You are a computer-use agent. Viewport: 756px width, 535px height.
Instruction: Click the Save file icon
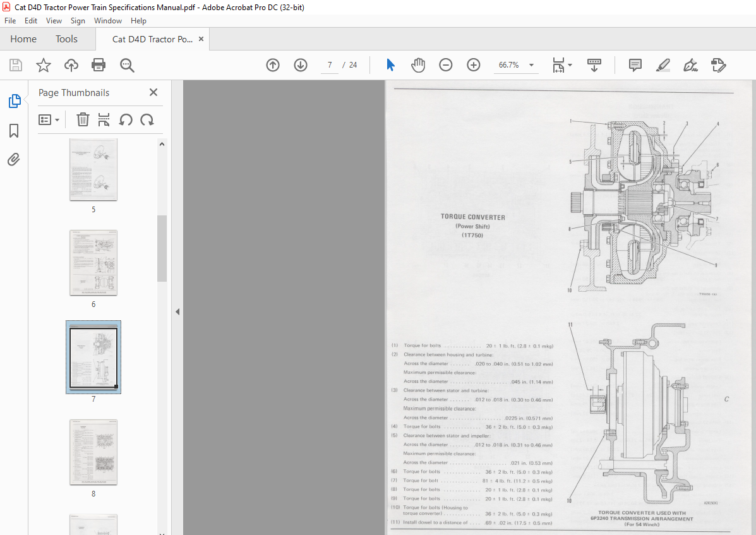click(15, 65)
